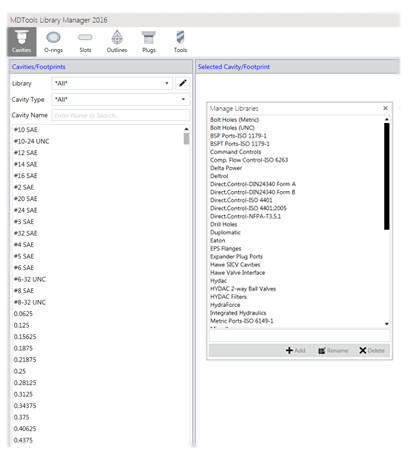Switch to the Slots section
This screenshot has height=460, width=410.
click(85, 42)
